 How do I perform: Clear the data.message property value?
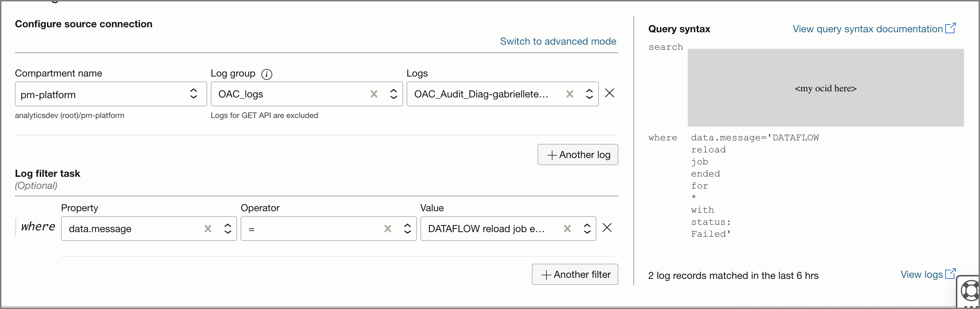click(x=208, y=229)
